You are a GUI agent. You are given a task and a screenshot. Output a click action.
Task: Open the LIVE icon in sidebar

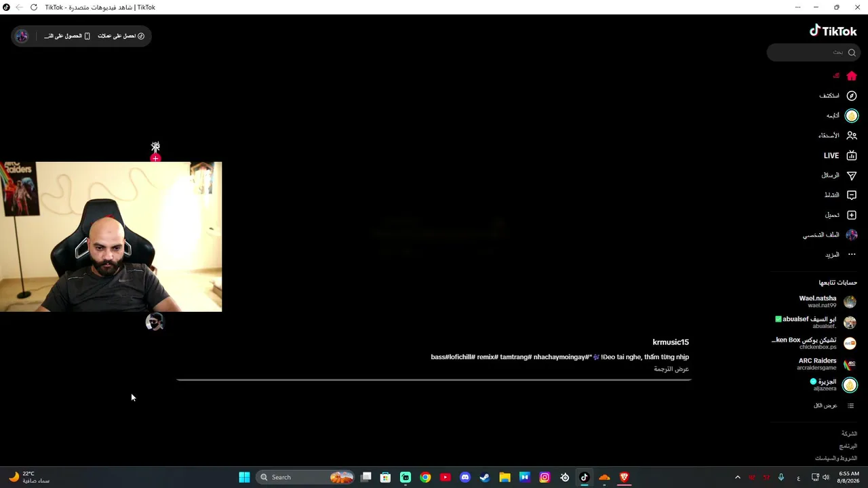point(852,155)
